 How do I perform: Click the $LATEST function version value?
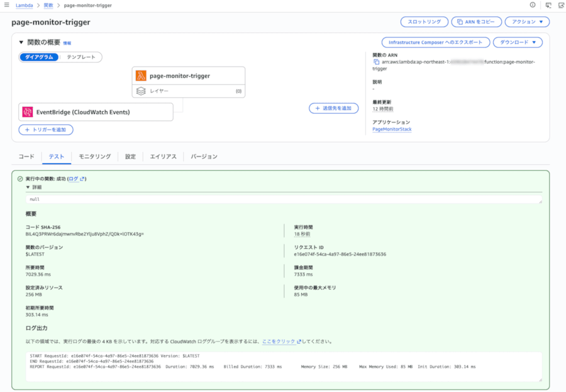pyautogui.click(x=35, y=254)
